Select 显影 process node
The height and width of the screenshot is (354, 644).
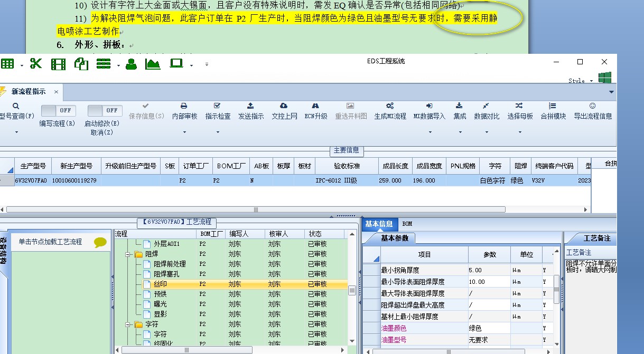tap(160, 314)
